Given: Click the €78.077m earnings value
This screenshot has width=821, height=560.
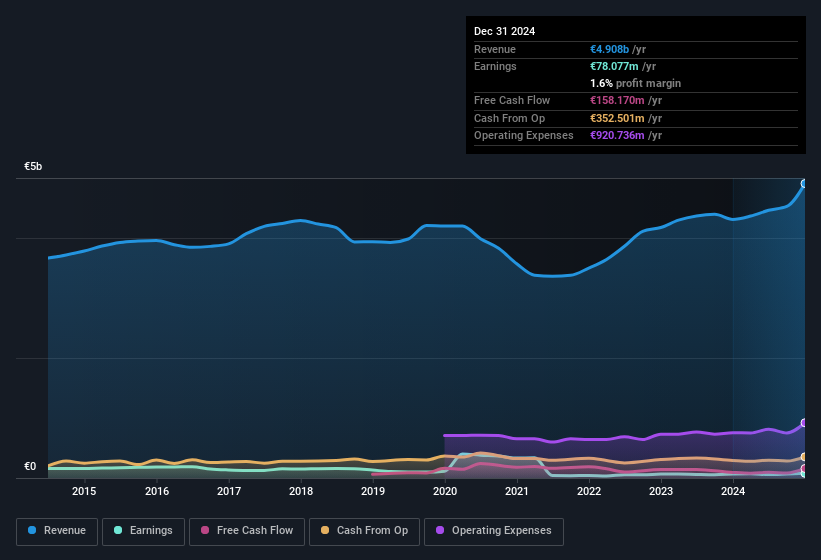Looking at the screenshot, I should [614, 66].
